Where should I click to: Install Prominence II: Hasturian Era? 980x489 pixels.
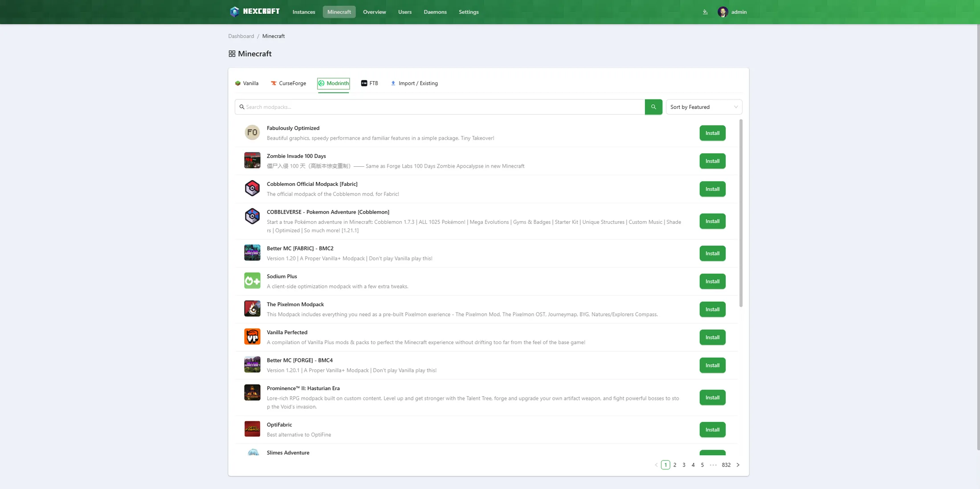[x=712, y=397]
